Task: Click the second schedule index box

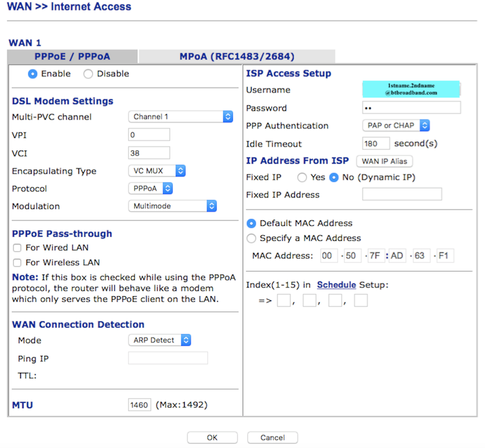Action: [309, 300]
